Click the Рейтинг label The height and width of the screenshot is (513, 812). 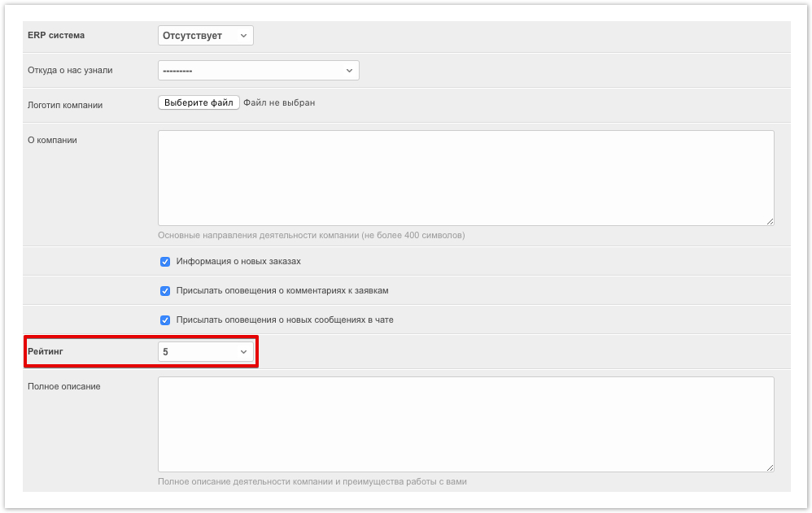pyautogui.click(x=46, y=351)
